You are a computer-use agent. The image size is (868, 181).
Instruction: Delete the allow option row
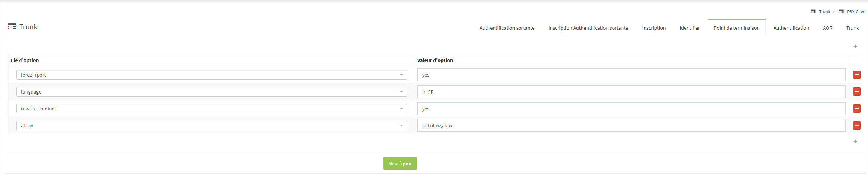point(857,125)
